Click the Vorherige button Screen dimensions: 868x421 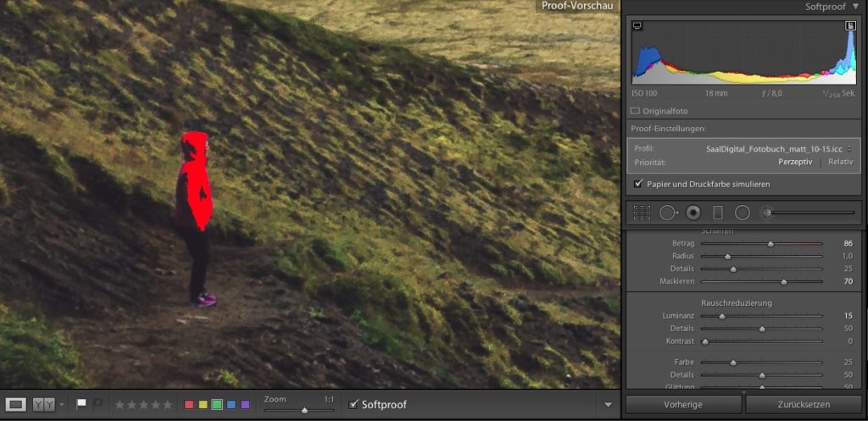click(x=684, y=405)
